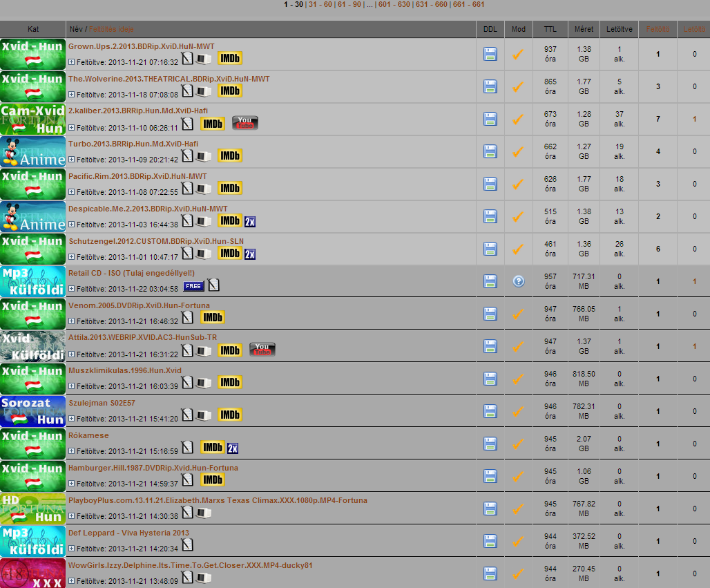Image resolution: width=710 pixels, height=588 pixels.
Task: Open Cam-Xvid Hun category image of 2.kaliber
Action: pos(33,119)
